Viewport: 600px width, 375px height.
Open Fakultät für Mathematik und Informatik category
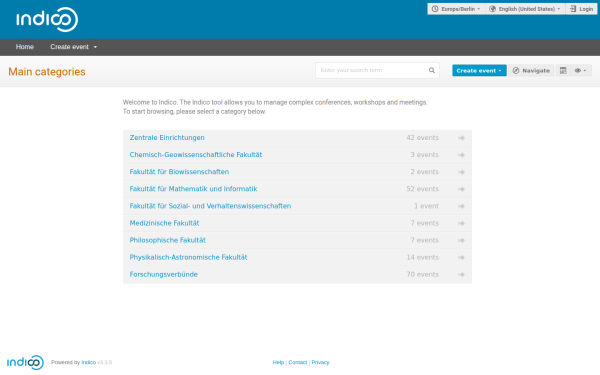(193, 189)
